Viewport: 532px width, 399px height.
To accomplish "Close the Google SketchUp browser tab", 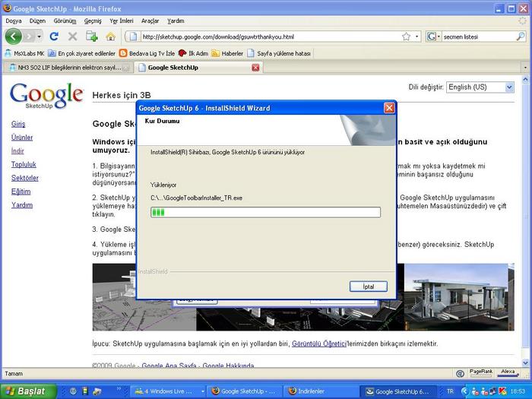I will coord(255,68).
